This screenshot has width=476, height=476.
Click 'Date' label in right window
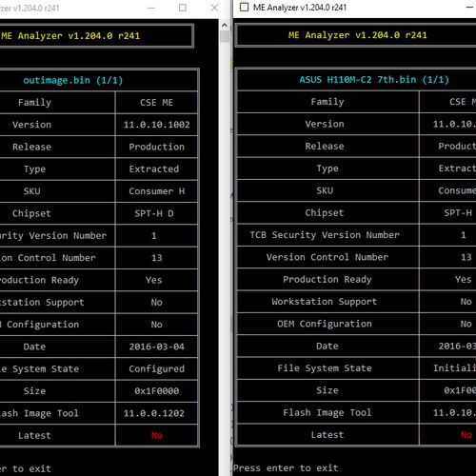[x=327, y=346]
